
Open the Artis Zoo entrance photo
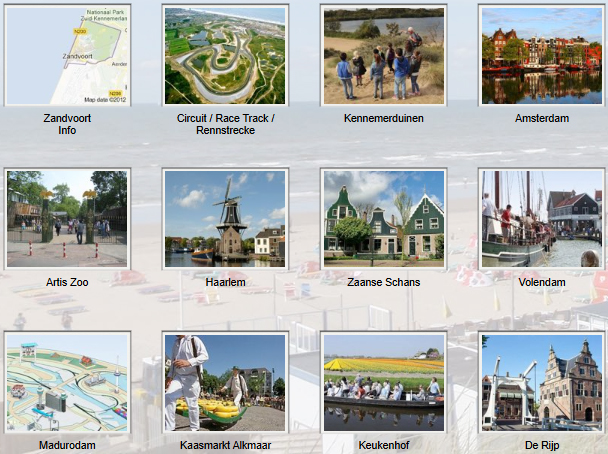click(67, 218)
